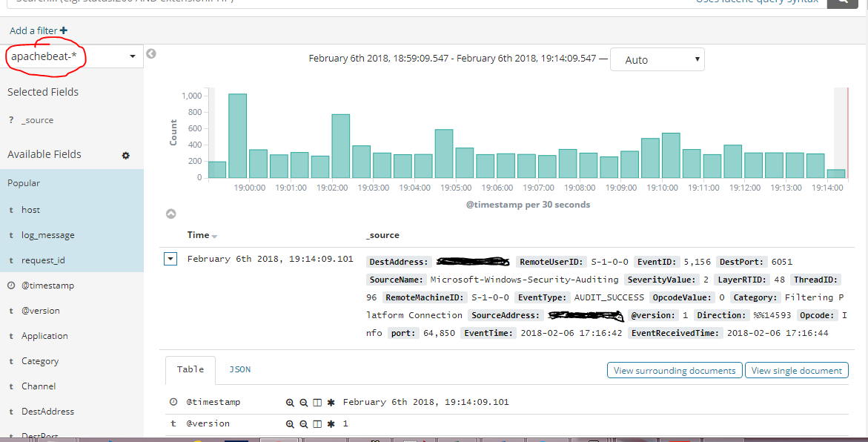Collapse the histogram with the up-arrow icon

pos(171,214)
